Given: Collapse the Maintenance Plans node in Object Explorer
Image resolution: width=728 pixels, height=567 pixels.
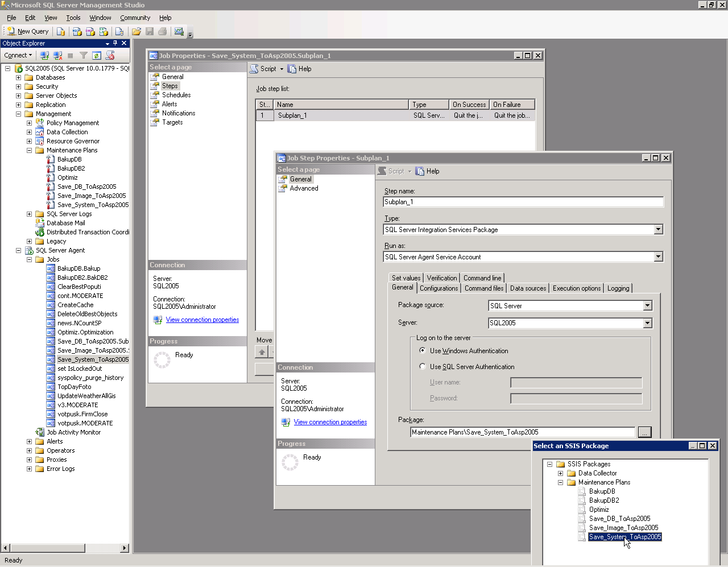Looking at the screenshot, I should 29,150.
